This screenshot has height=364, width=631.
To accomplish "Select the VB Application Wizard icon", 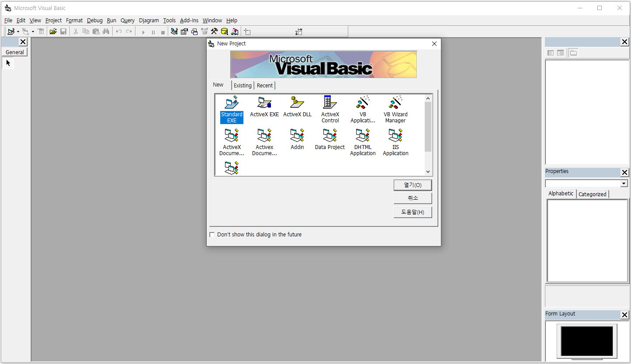I will [363, 109].
